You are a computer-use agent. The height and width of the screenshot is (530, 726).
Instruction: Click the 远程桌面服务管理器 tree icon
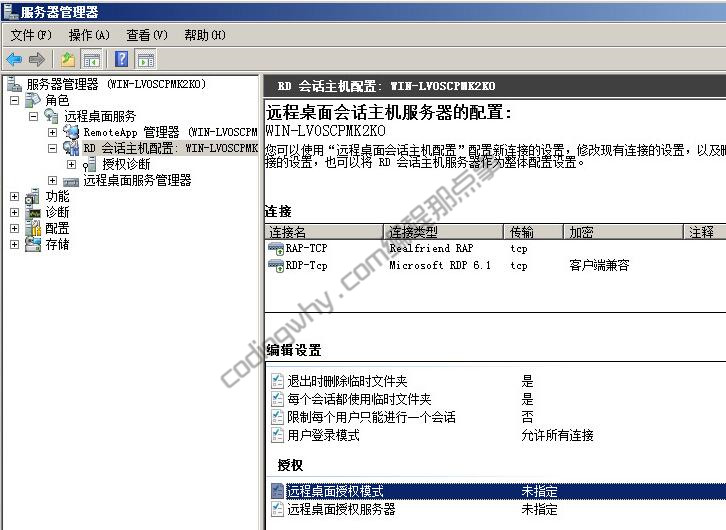(x=71, y=181)
